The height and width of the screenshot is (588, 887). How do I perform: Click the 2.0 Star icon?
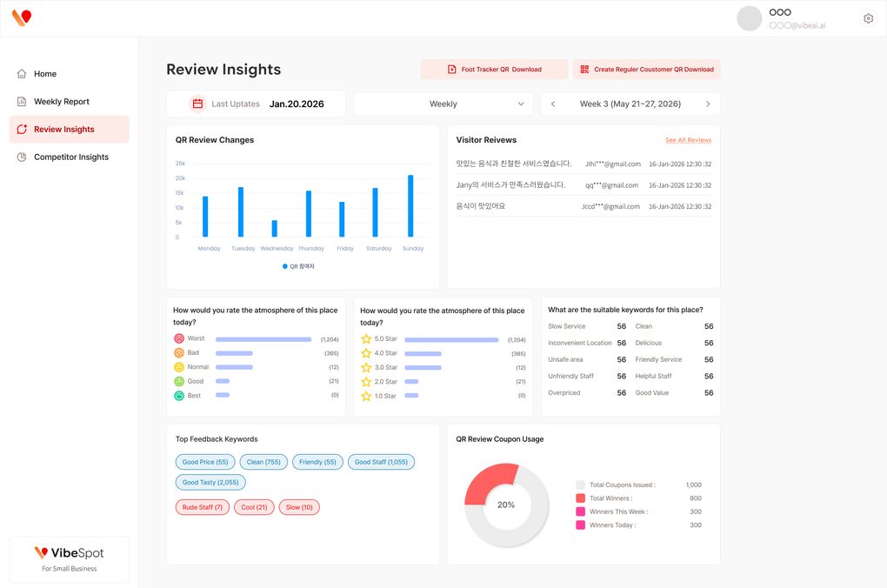coord(366,382)
